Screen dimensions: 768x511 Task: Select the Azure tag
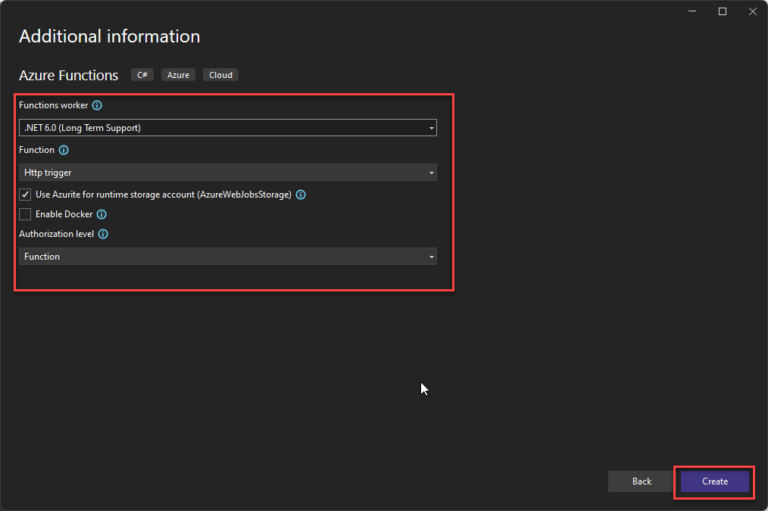176,75
